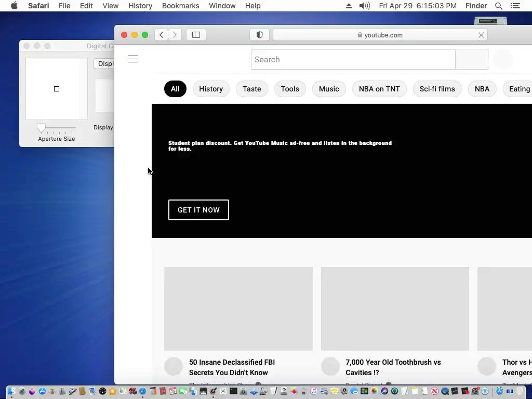Open Time Machine in the Dock

(x=394, y=391)
